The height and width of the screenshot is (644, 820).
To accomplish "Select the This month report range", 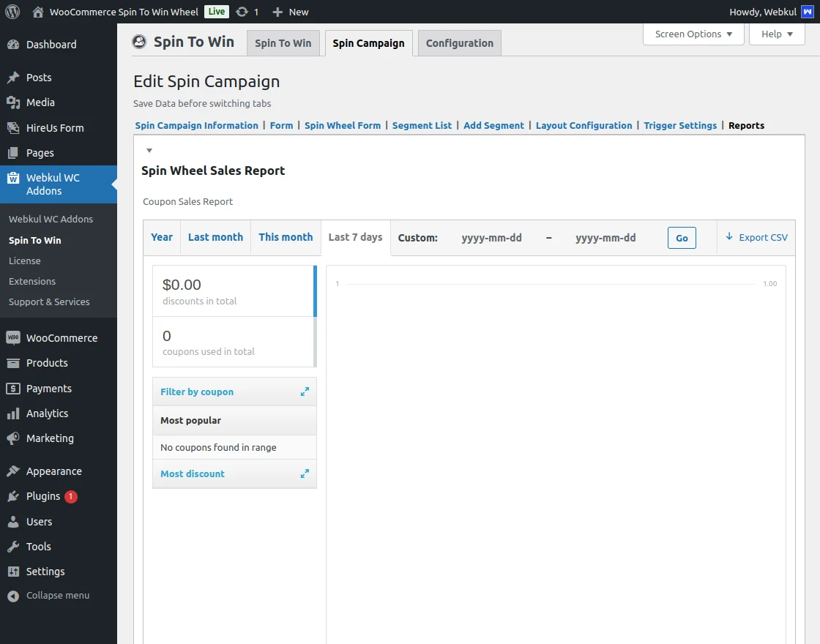I will point(286,237).
